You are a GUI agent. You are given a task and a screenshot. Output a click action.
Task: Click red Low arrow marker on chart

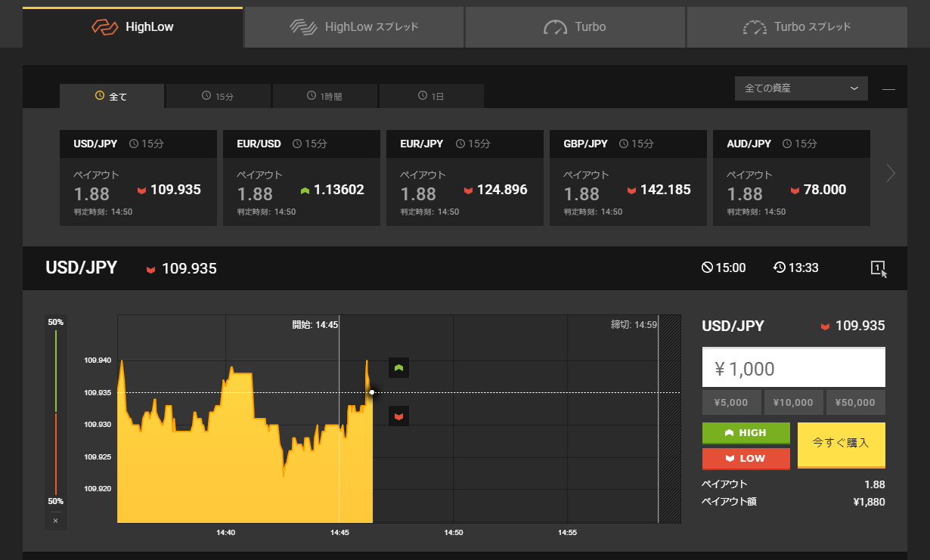pyautogui.click(x=398, y=416)
